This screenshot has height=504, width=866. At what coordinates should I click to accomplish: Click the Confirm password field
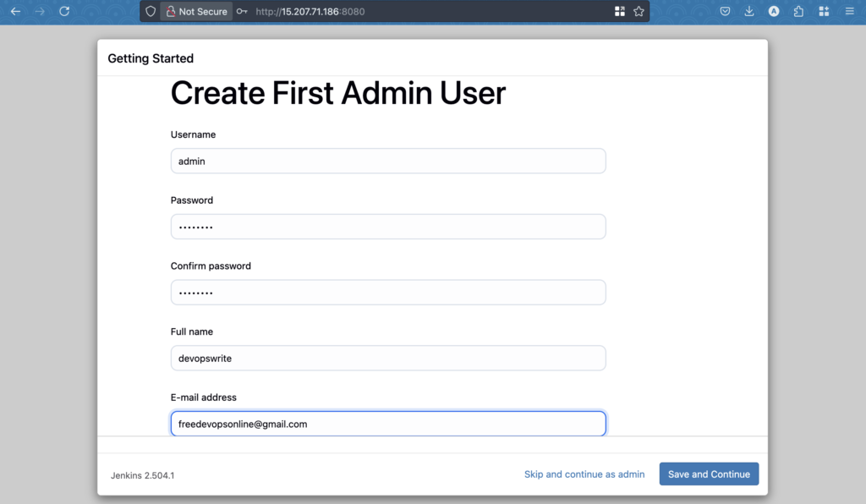[x=388, y=293]
